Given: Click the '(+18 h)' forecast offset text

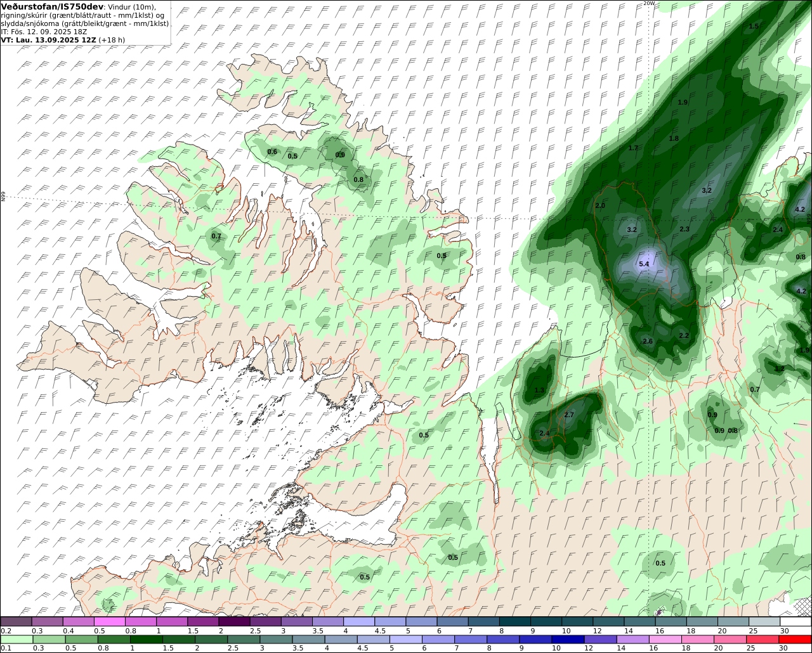Looking at the screenshot, I should pos(112,39).
